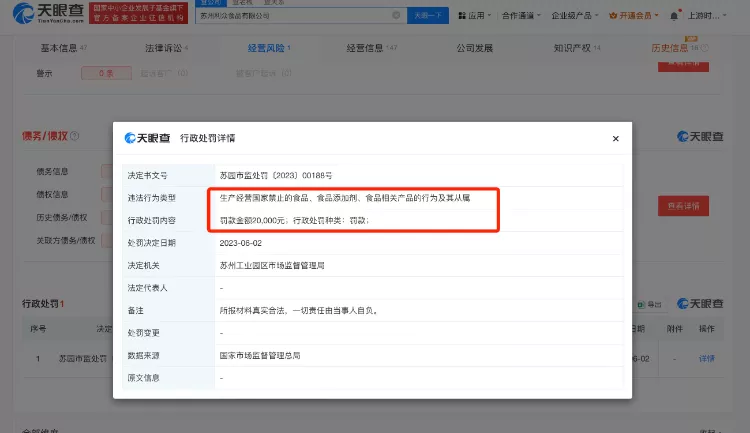Click the data source 国家市场监督管理总局
The height and width of the screenshot is (433, 750).
[260, 355]
